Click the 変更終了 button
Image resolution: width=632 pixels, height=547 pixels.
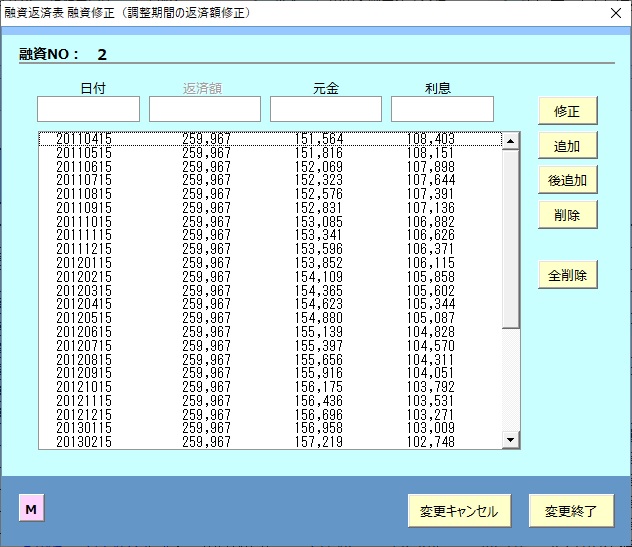click(x=570, y=511)
